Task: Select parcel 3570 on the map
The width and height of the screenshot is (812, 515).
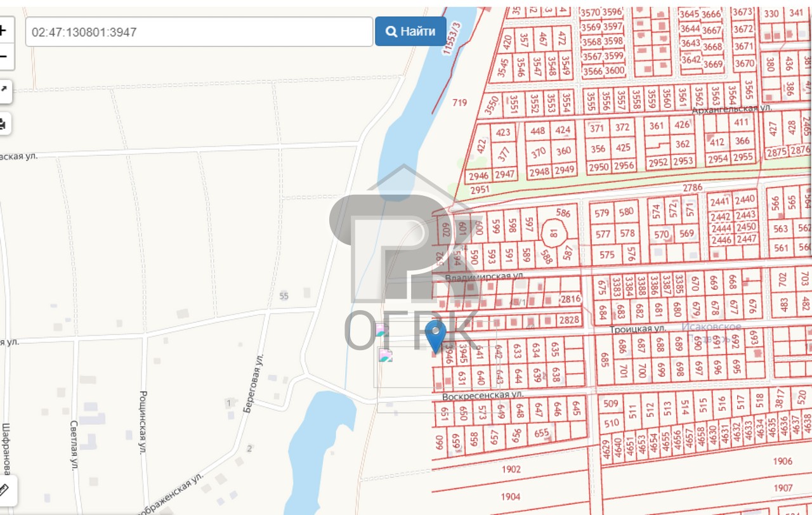Action: click(x=591, y=12)
